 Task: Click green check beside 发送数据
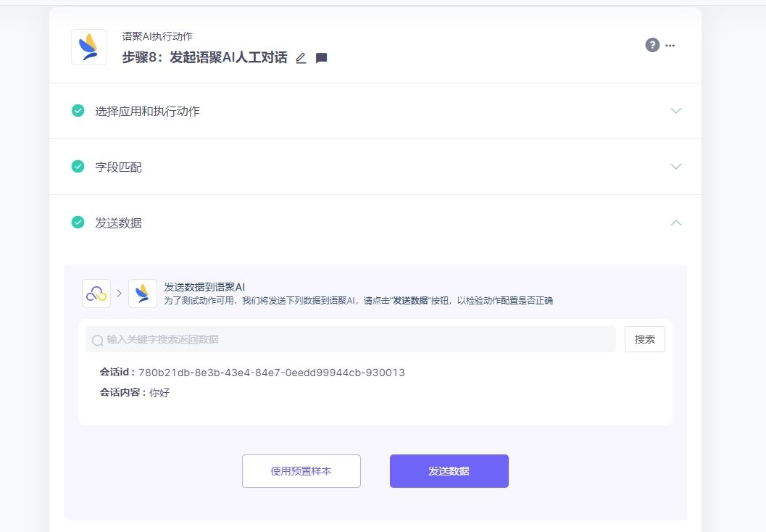point(78,223)
